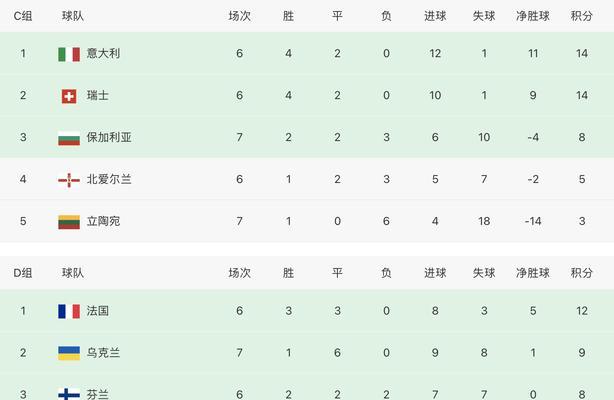The width and height of the screenshot is (614, 400).
Task: Select the 立陶宛 team row name
Action: pos(103,221)
